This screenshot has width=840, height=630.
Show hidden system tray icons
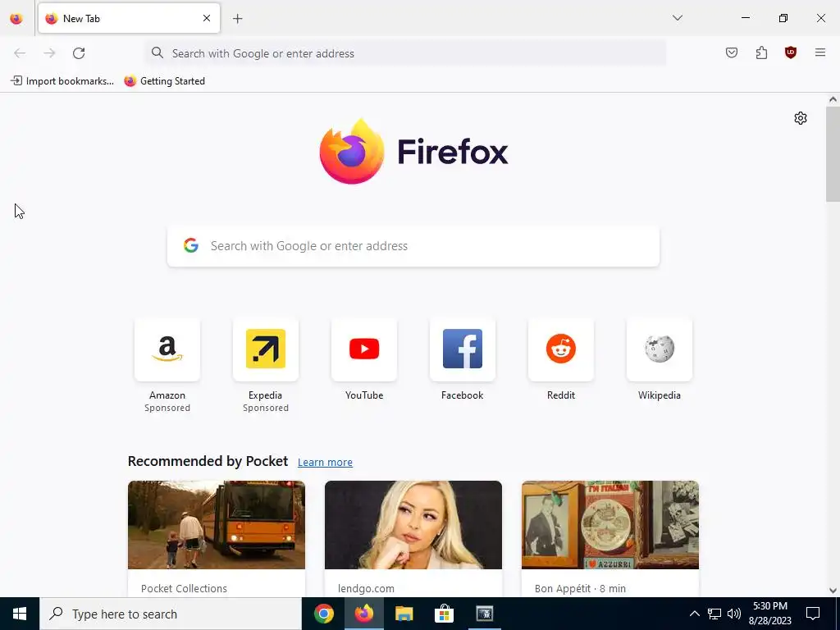tap(694, 614)
